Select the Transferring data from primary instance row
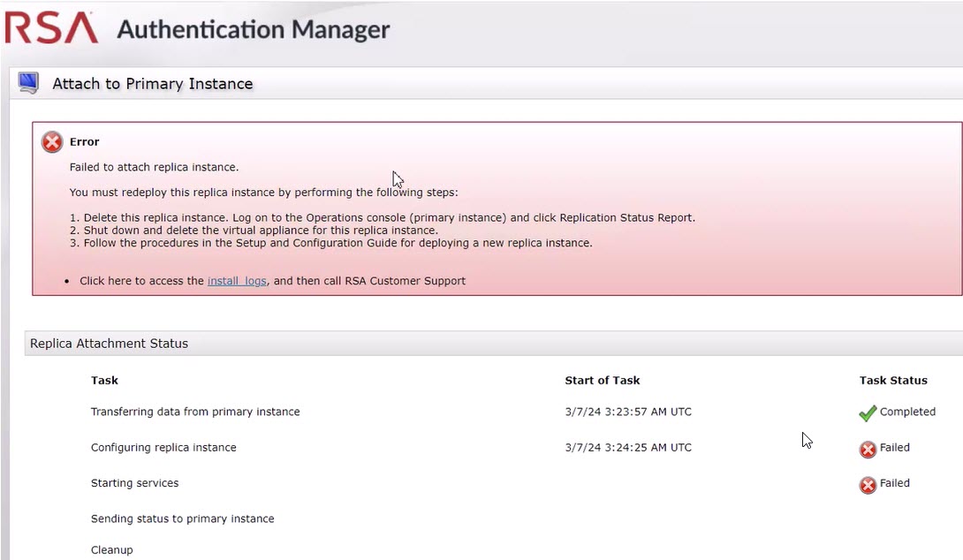This screenshot has height=560, width=963. [x=195, y=412]
